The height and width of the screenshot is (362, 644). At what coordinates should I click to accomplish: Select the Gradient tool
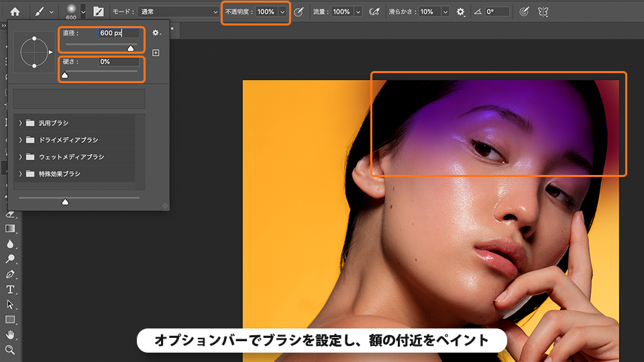(10, 229)
